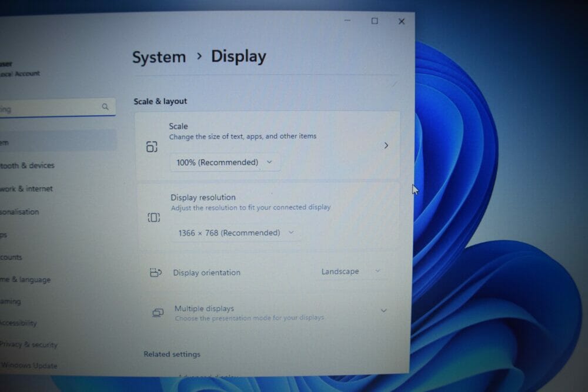The height and width of the screenshot is (392, 588).
Task: Open Personalisation in the sidebar
Action: click(x=19, y=212)
